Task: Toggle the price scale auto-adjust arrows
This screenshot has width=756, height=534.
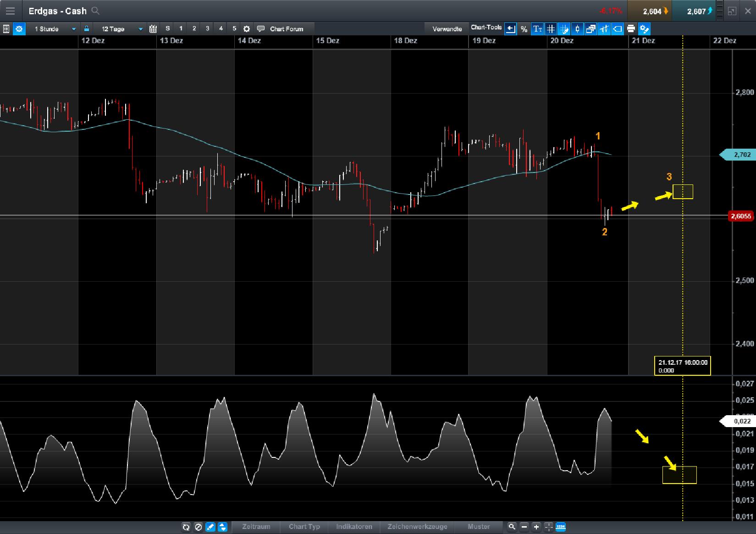Action: click(x=223, y=527)
